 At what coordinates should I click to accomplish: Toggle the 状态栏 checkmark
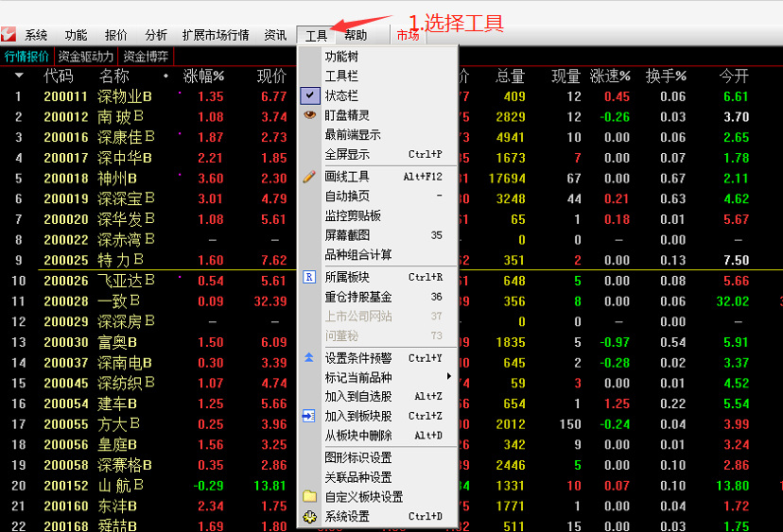[310, 95]
